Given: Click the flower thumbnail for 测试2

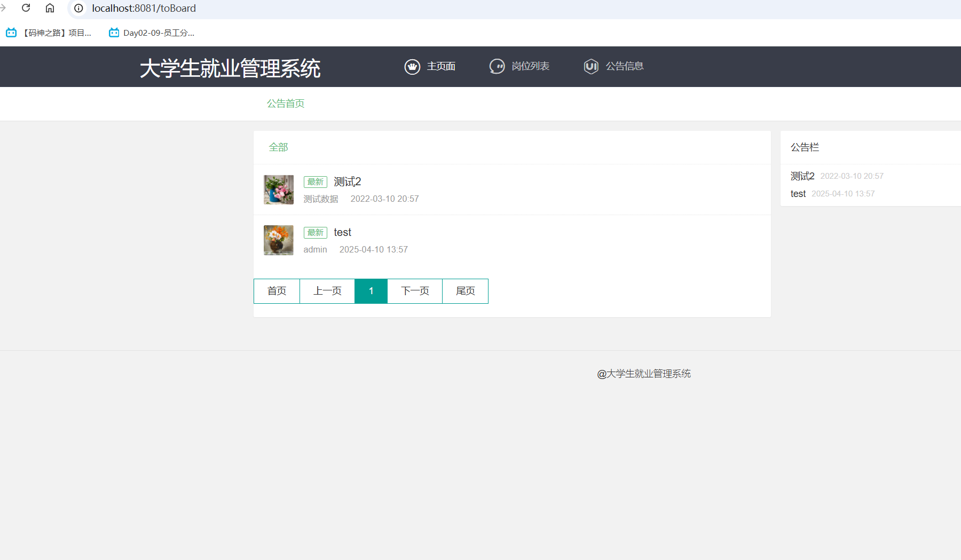Looking at the screenshot, I should tap(279, 190).
